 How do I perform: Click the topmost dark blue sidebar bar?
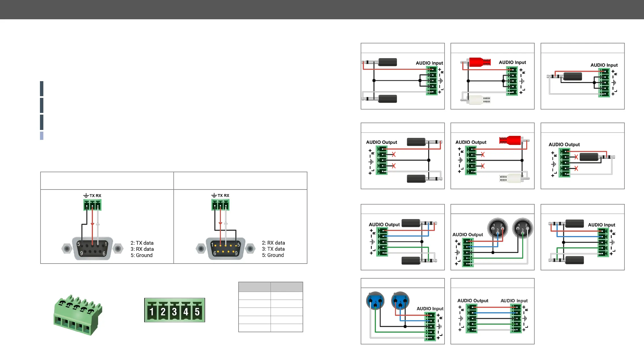click(42, 89)
